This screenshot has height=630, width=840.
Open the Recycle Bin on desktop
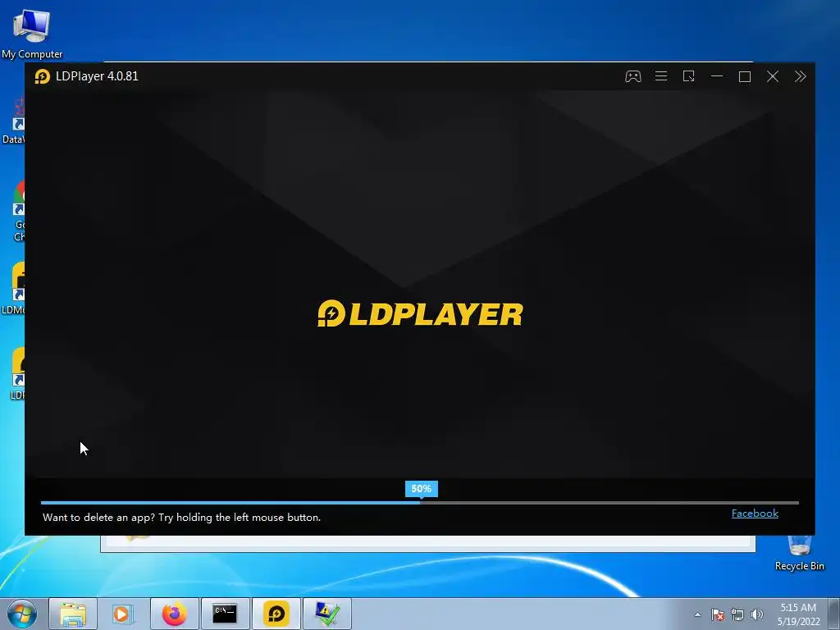[799, 554]
